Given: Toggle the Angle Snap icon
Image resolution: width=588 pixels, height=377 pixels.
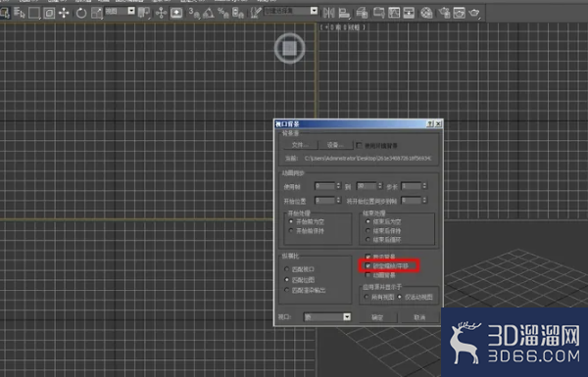Looking at the screenshot, I should (209, 13).
